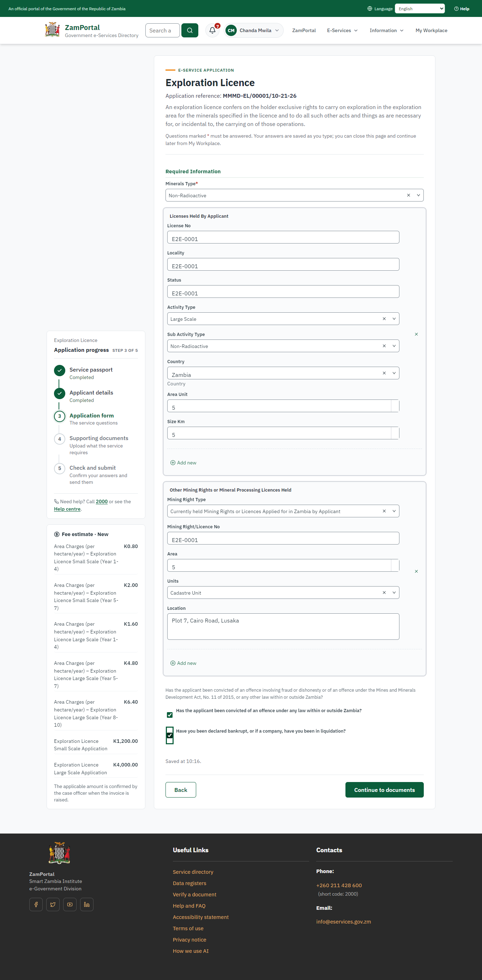Clear the Mining Right Type selection

[x=384, y=511]
